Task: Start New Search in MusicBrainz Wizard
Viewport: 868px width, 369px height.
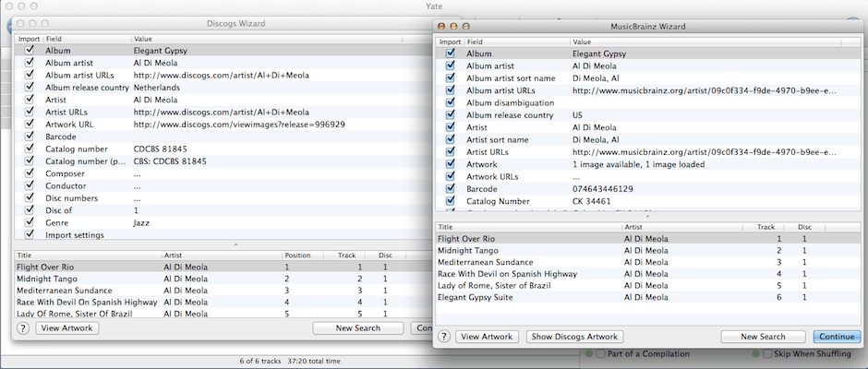Action: (x=763, y=337)
